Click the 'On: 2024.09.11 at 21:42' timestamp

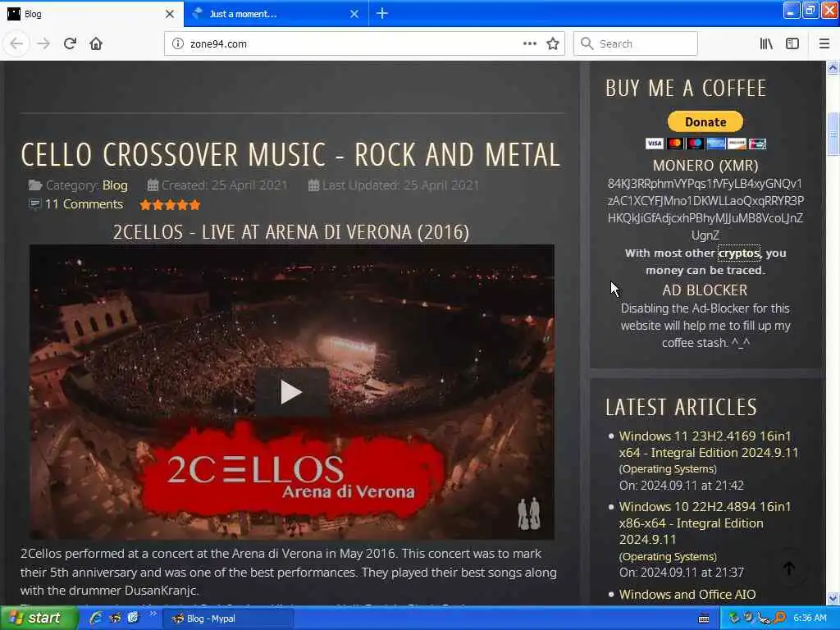(682, 486)
